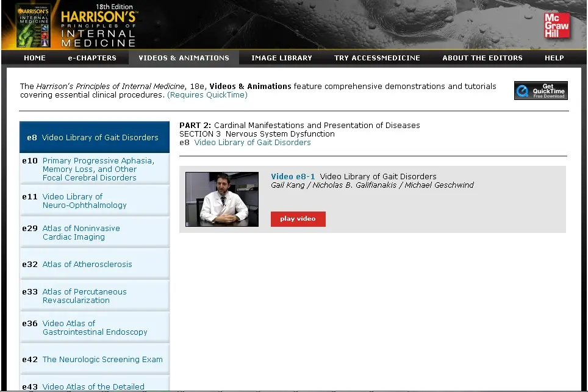Open the HOME menu item

[35, 58]
